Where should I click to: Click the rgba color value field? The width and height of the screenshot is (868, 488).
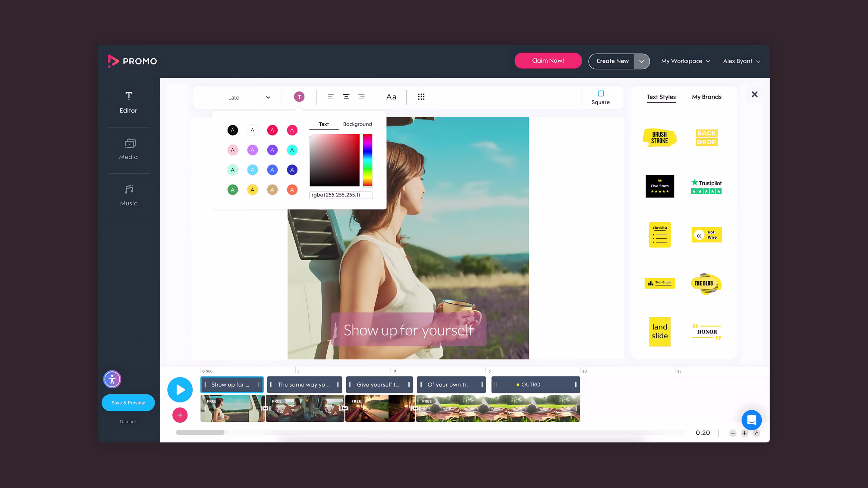click(x=341, y=195)
